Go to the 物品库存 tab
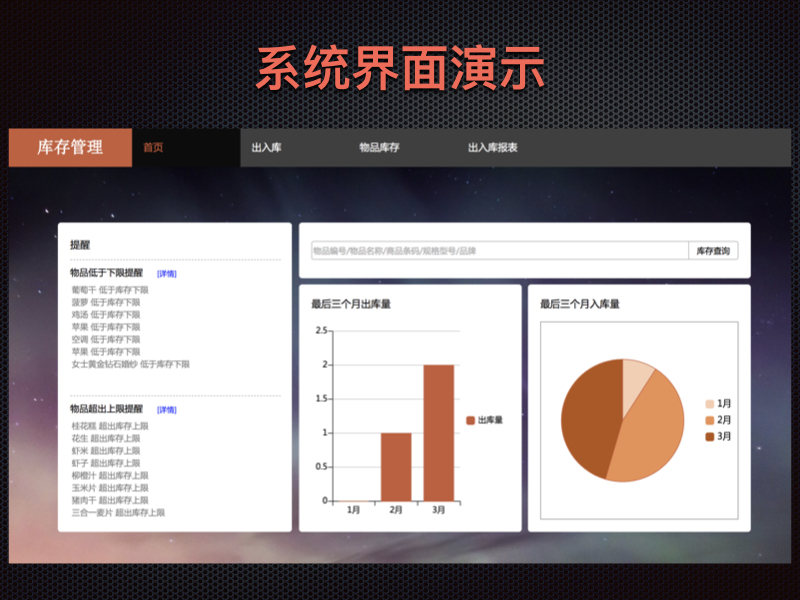This screenshot has width=800, height=600. [x=379, y=148]
